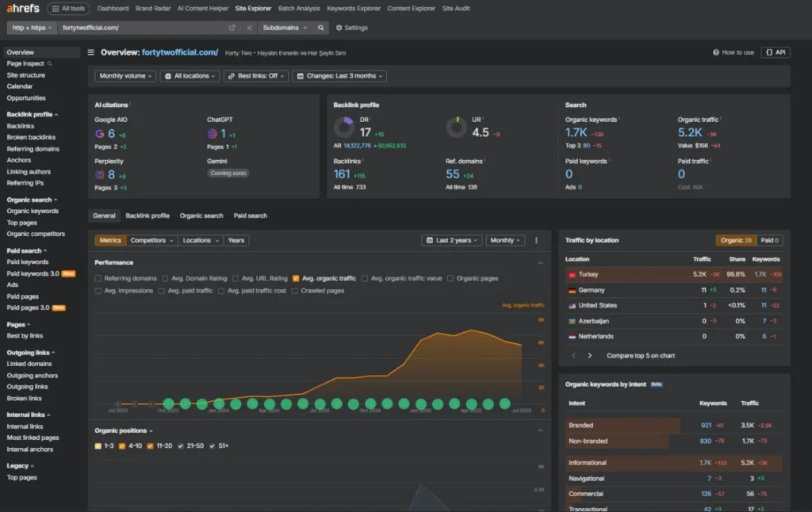Check the Avg. Domain Rating checkbox
This screenshot has width=812, height=512.
[x=165, y=279]
